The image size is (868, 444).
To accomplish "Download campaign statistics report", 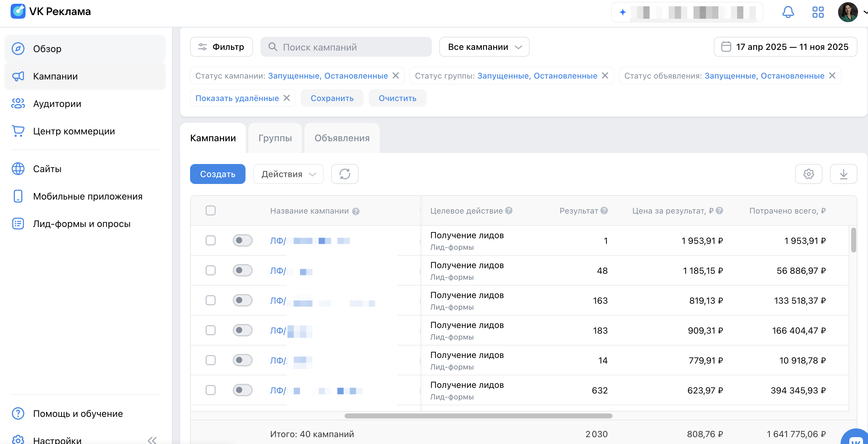I will coord(843,174).
